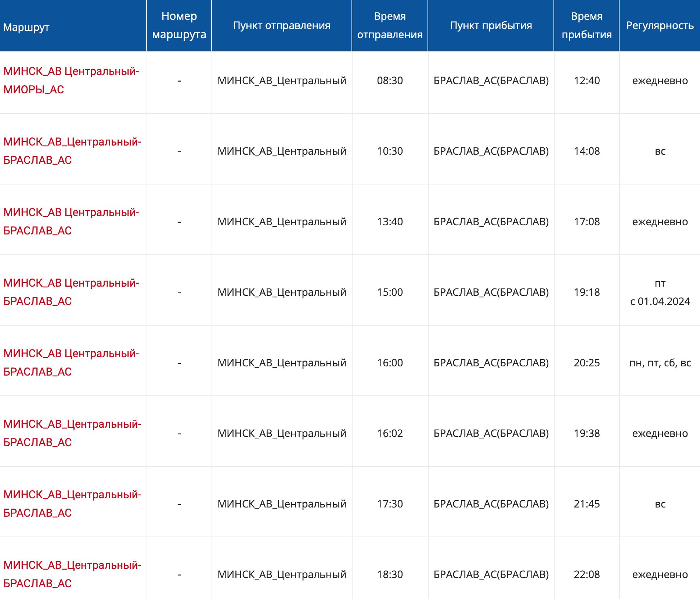
Task: Click departure point МИНСК_АВ_Центральный in 13:40 row
Action: (282, 222)
